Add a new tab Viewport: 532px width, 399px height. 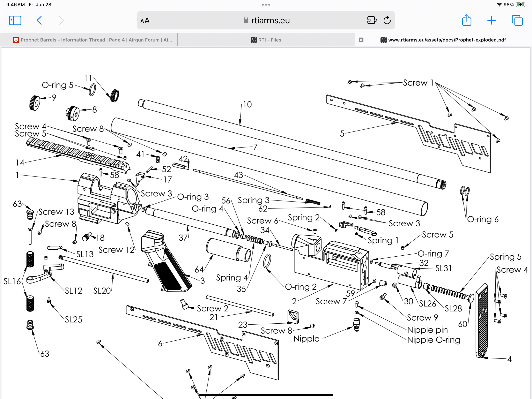coord(492,20)
